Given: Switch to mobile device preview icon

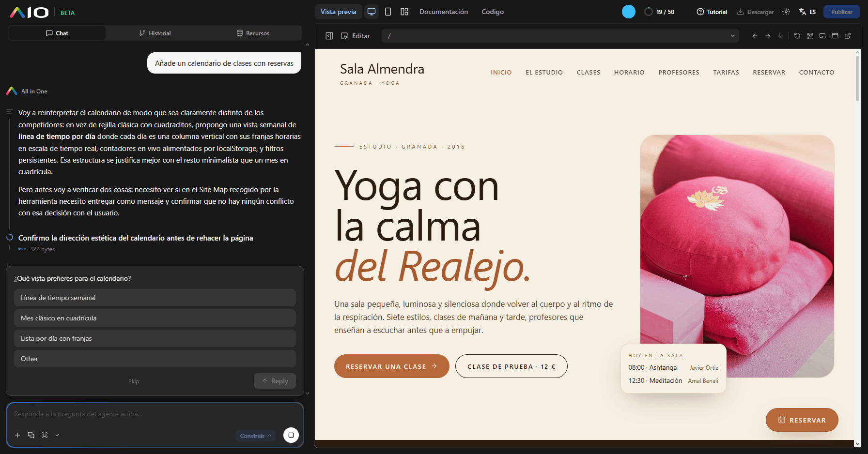Looking at the screenshot, I should [388, 12].
